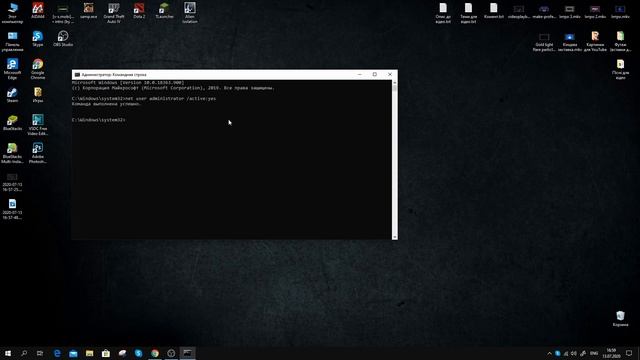Launch Steam from the desktop
The height and width of the screenshot is (360, 640).
coord(12,95)
